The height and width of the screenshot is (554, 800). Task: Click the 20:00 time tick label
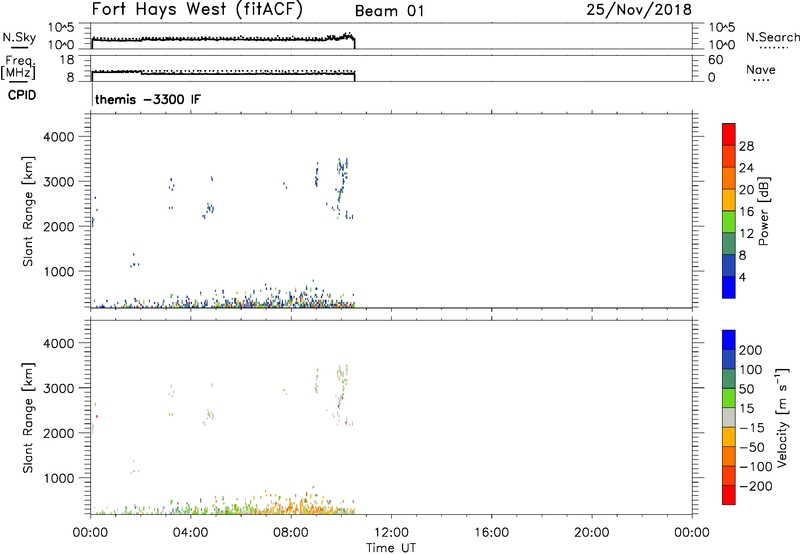pyautogui.click(x=591, y=532)
